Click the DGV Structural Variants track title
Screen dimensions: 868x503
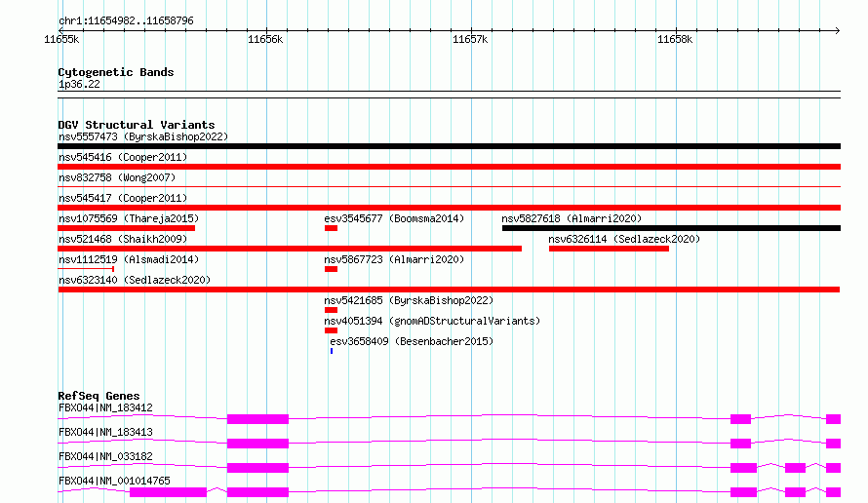(x=137, y=125)
